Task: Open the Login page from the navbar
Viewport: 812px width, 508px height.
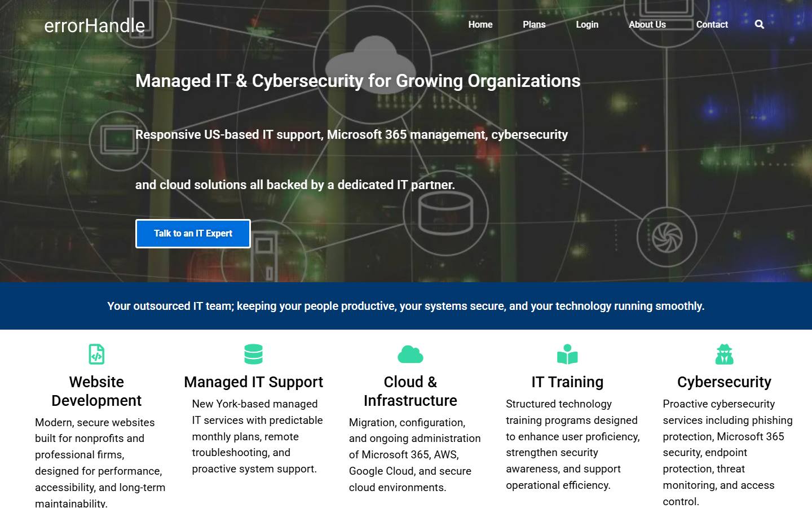Action: [587, 24]
